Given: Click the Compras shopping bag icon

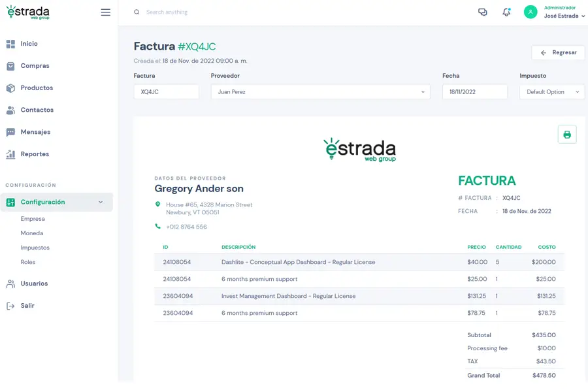Looking at the screenshot, I should point(10,66).
